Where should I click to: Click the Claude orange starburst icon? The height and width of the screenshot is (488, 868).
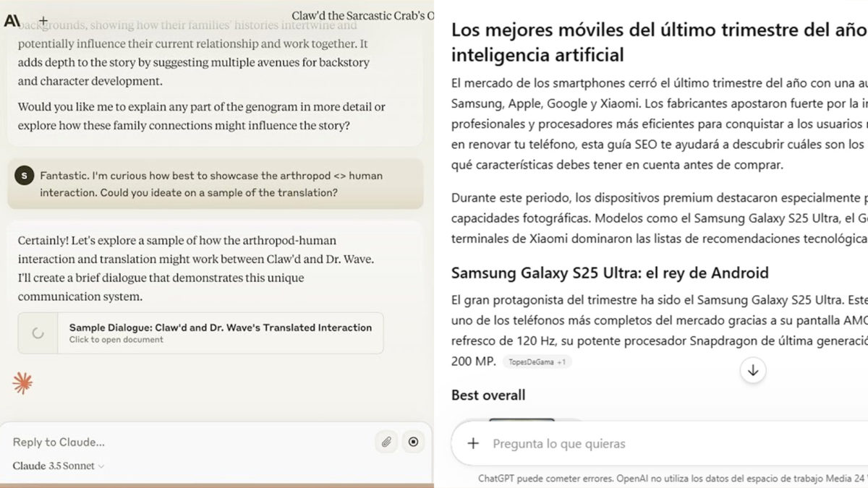[22, 382]
